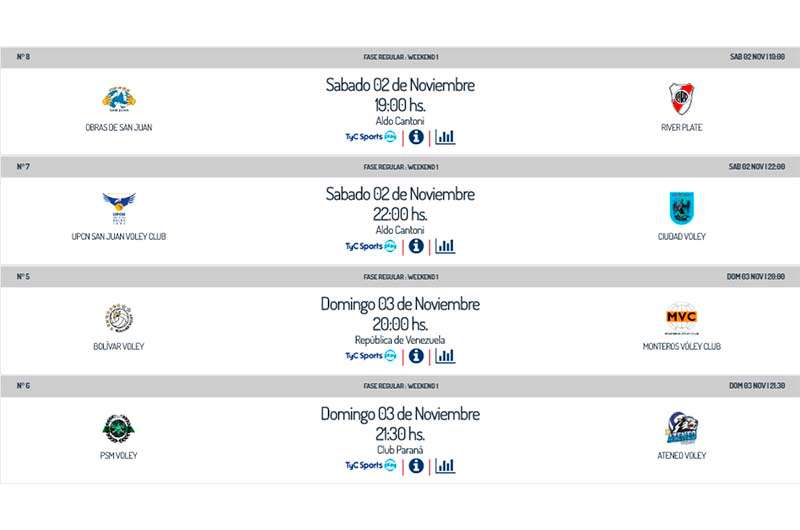Click the PSM Voley green team badge
The width and height of the screenshot is (800, 530).
tap(119, 428)
